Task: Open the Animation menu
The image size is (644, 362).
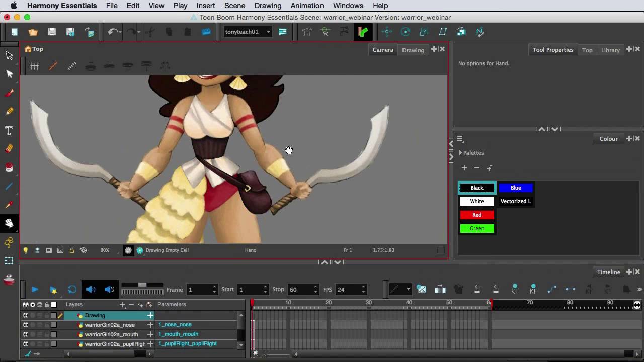Action: [x=307, y=6]
